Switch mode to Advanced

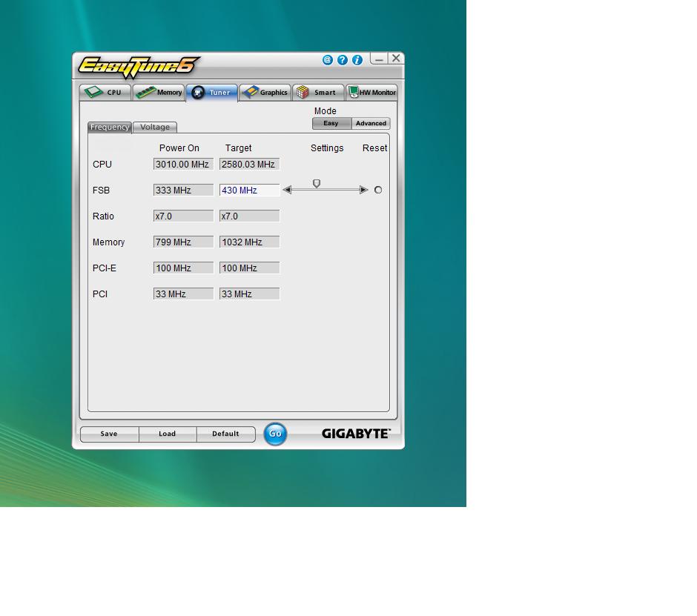(x=371, y=124)
